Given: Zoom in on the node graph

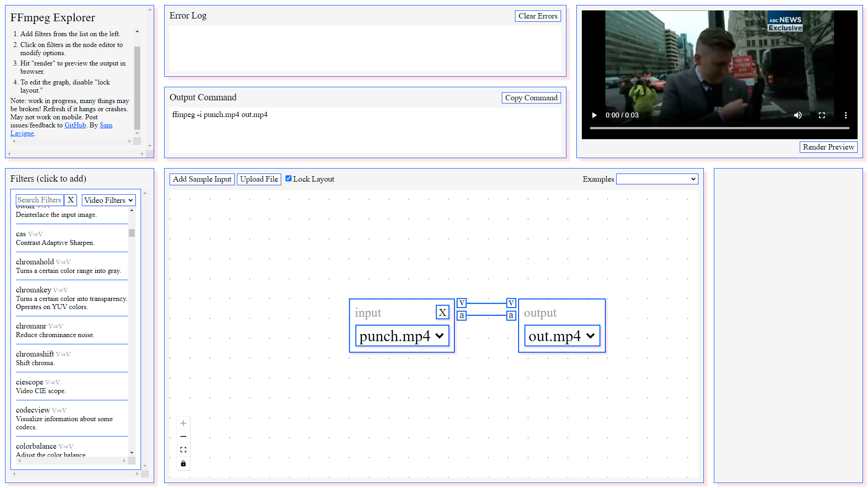Looking at the screenshot, I should pos(183,423).
